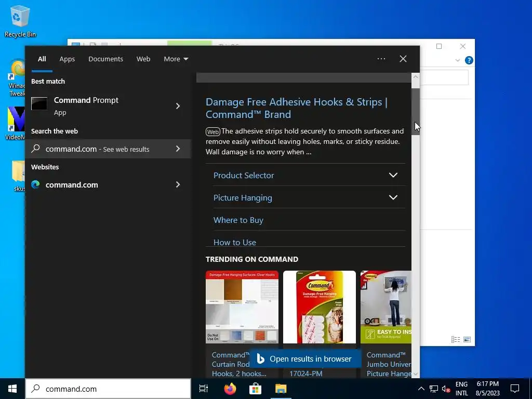Screen dimensions: 532x399
Task: Close the File Explorer window
Action: coord(463,46)
